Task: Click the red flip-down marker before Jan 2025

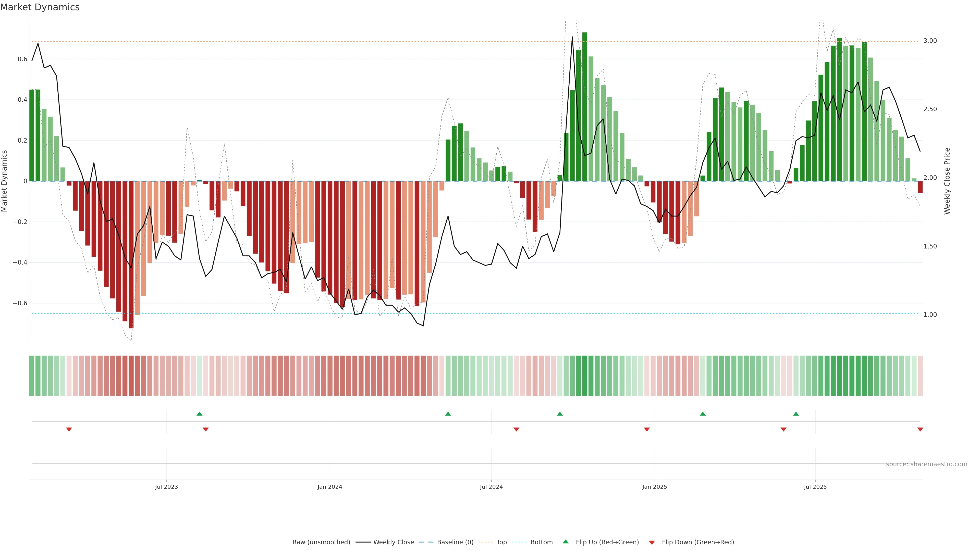Action: [647, 429]
